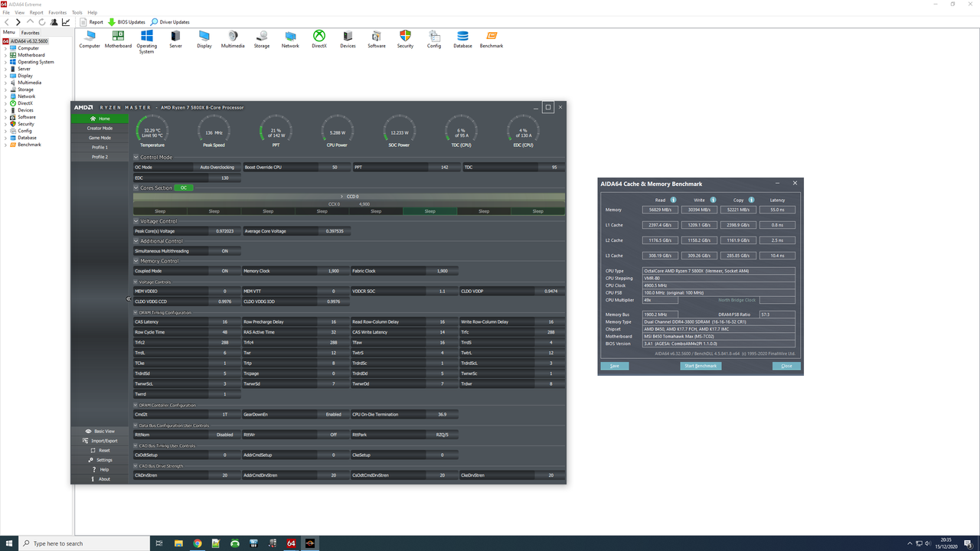980x551 pixels.
Task: Click the Start Benchmark button
Action: (701, 366)
